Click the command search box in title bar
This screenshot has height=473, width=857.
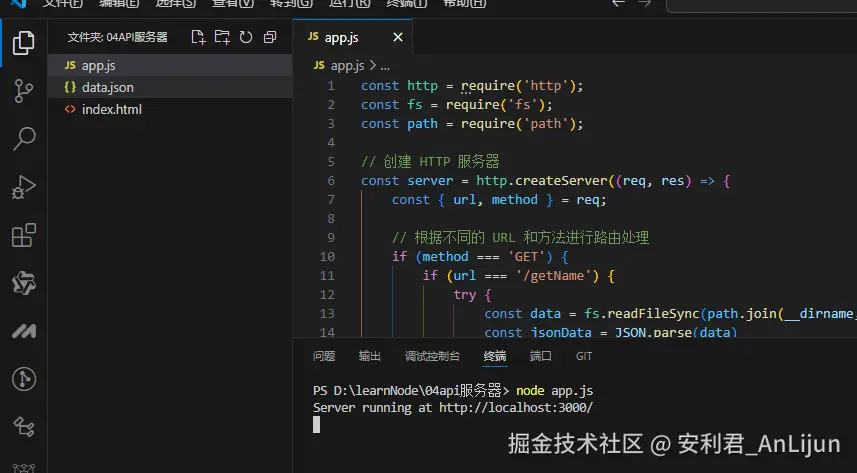pos(761,4)
